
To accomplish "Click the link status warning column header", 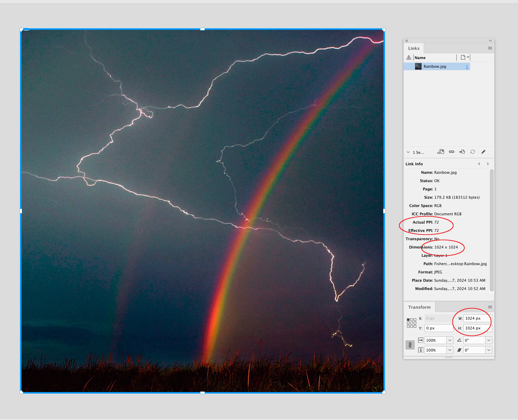I will pos(409,58).
